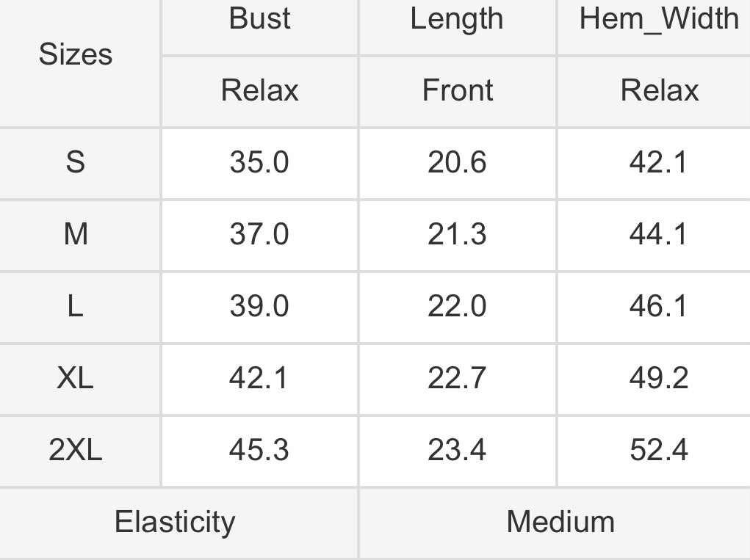The image size is (750, 560).
Task: Select the M size row label
Action: coord(76,235)
